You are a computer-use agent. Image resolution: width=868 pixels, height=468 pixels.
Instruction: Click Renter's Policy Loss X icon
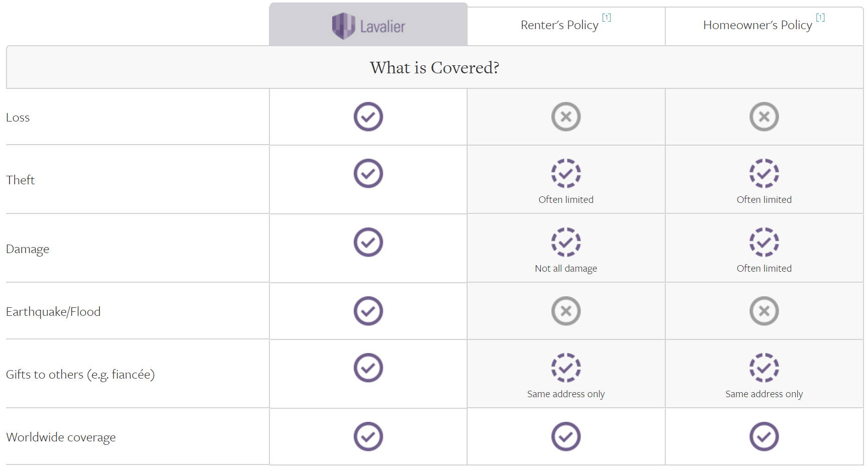[566, 117]
